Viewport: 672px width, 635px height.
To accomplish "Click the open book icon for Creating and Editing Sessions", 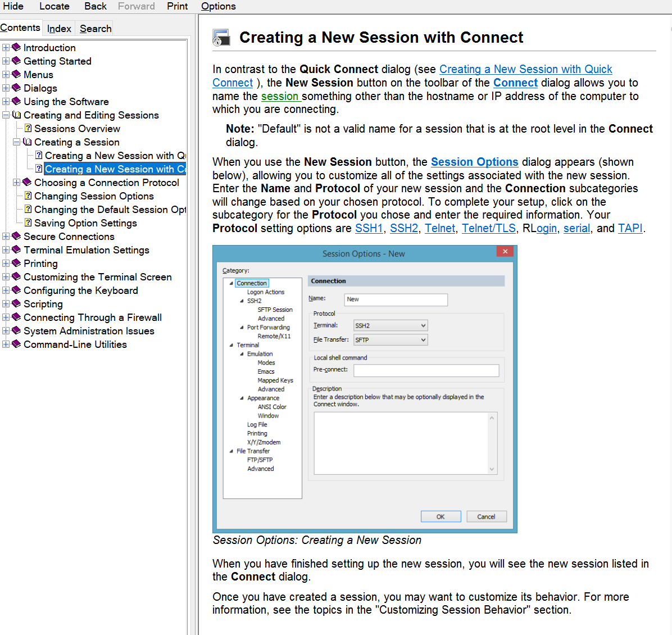I will 16,115.
